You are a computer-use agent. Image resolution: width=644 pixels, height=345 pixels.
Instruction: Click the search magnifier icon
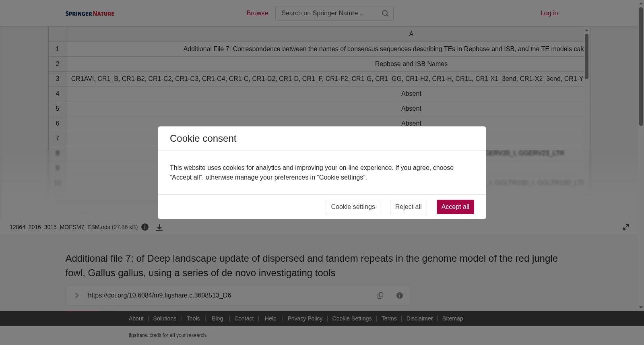tap(385, 13)
